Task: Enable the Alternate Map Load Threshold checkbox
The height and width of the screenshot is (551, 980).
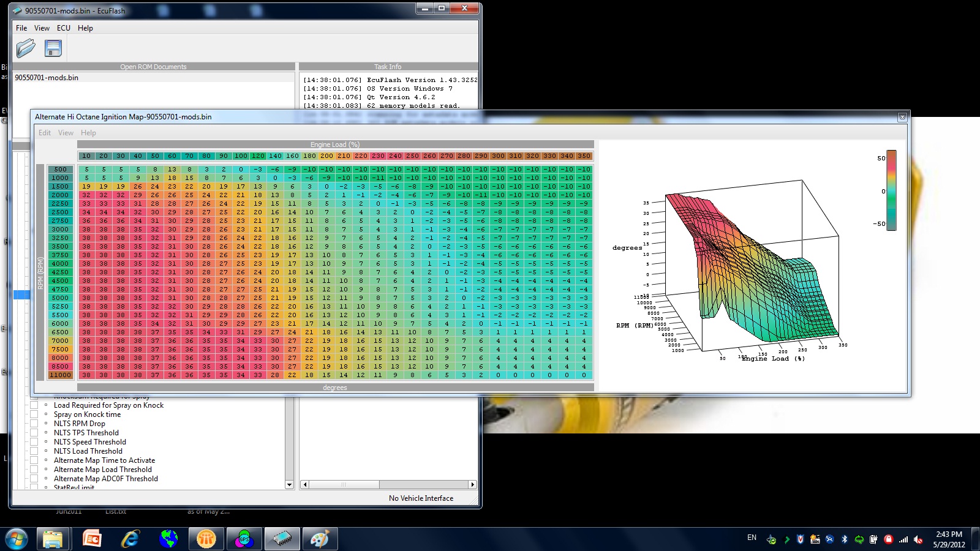Action: coord(34,470)
